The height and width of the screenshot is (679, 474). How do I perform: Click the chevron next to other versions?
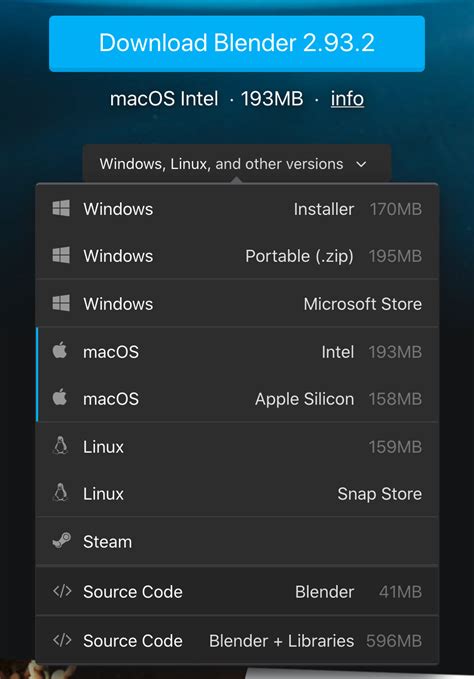pos(361,165)
